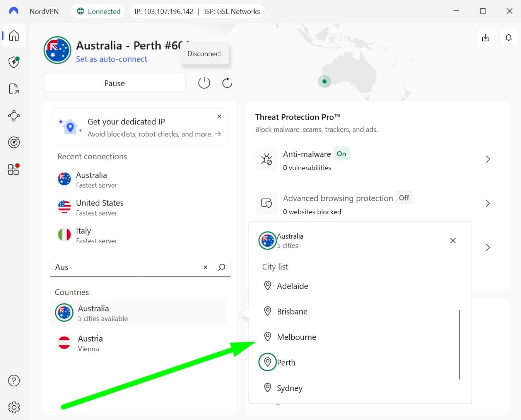Open Meshnet sidebar icon
The width and height of the screenshot is (521, 420).
point(14,116)
